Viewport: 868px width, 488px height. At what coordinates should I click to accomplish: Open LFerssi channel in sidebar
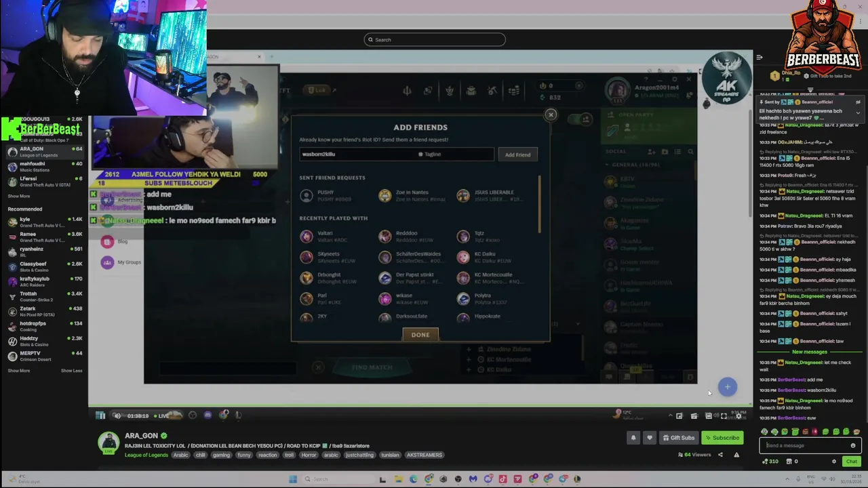[x=44, y=182]
